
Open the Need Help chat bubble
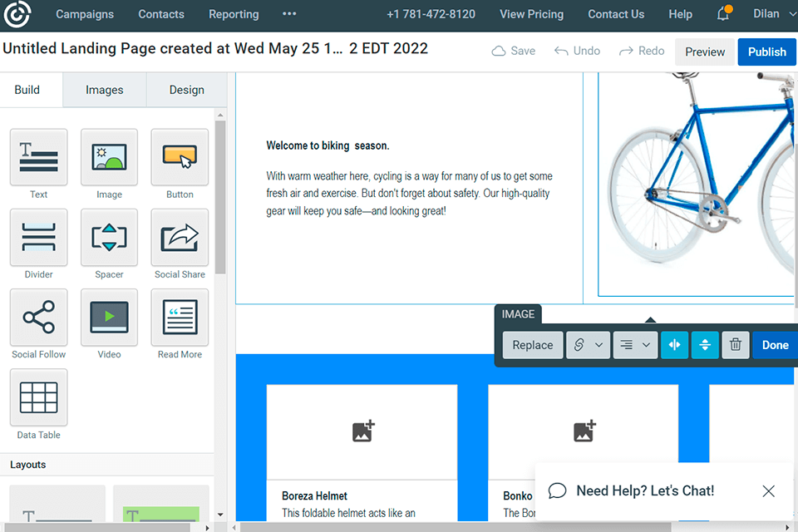tap(557, 490)
